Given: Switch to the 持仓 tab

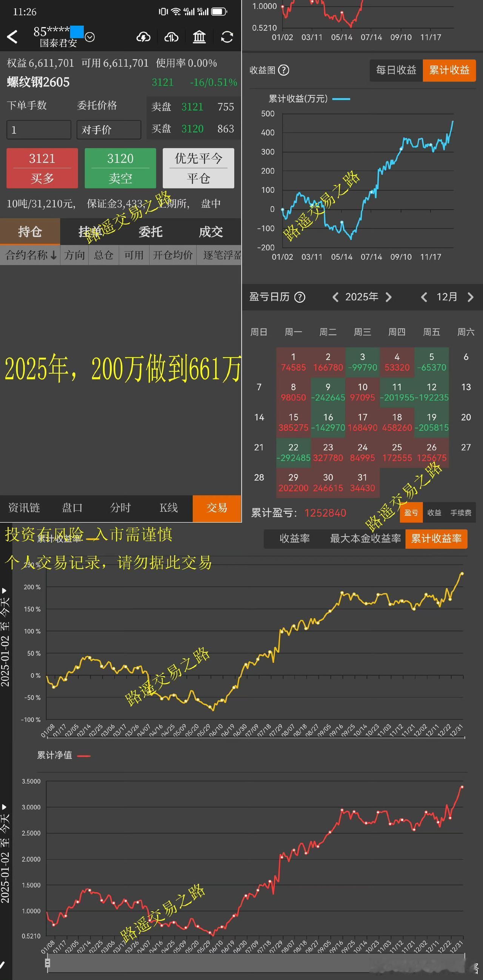Looking at the screenshot, I should (30, 231).
